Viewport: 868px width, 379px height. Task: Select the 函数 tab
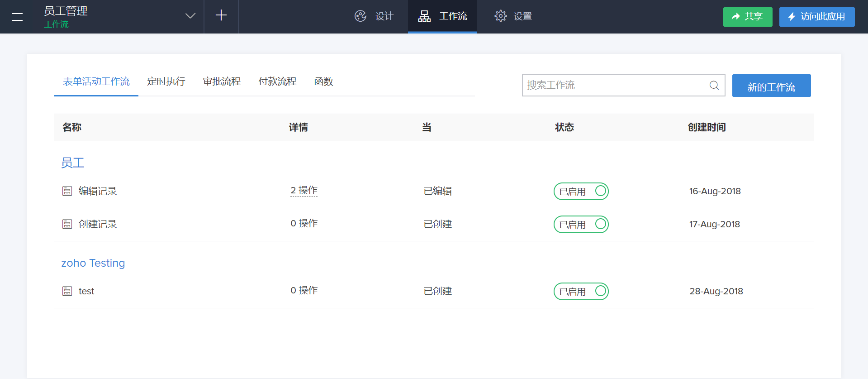[x=323, y=82]
